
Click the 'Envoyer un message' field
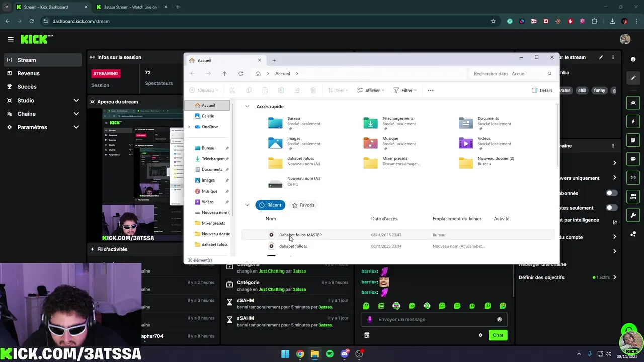[x=434, y=319]
